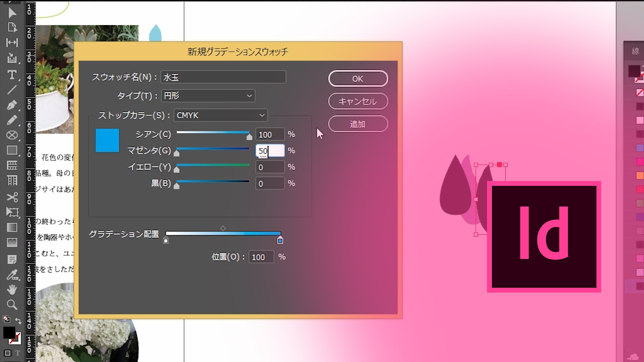
Task: Choose the Line tool
Action: pyautogui.click(x=12, y=90)
